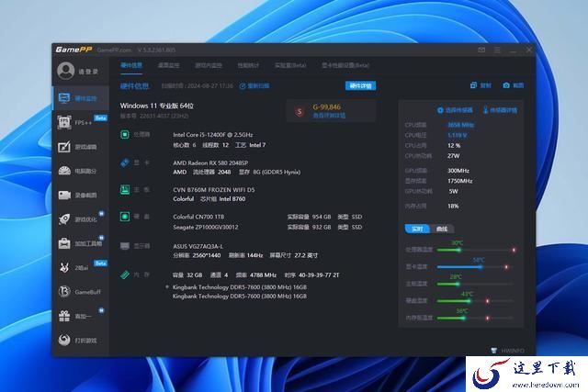Click the copy button at top right

point(481,85)
